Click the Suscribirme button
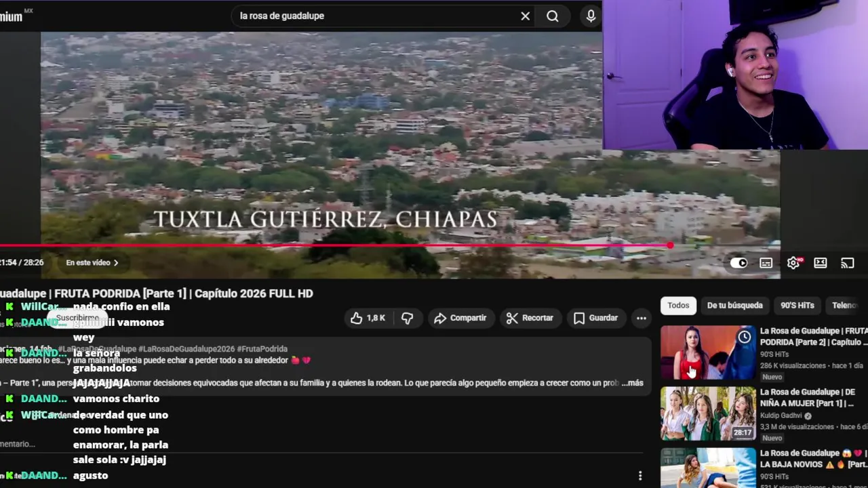This screenshot has width=868, height=488. (77, 318)
